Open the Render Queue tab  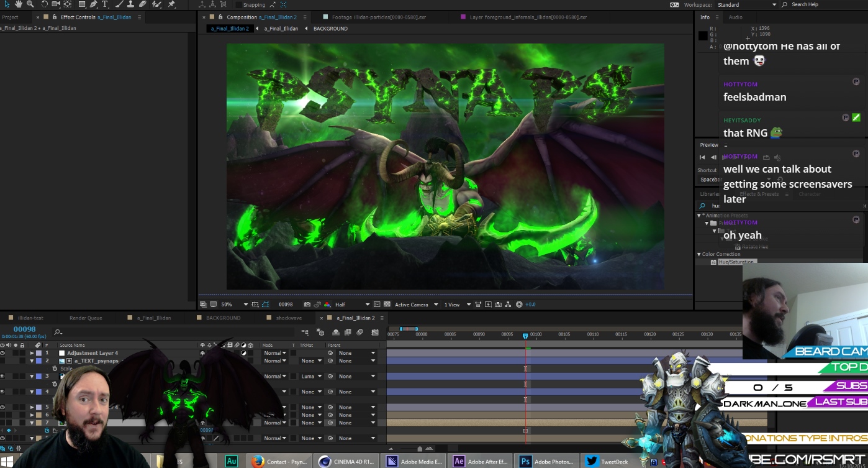pos(86,318)
